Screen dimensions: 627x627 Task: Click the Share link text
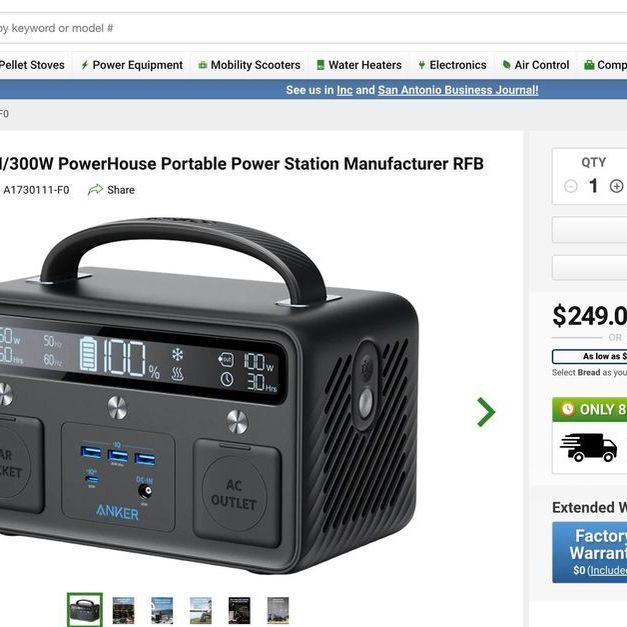coord(121,190)
